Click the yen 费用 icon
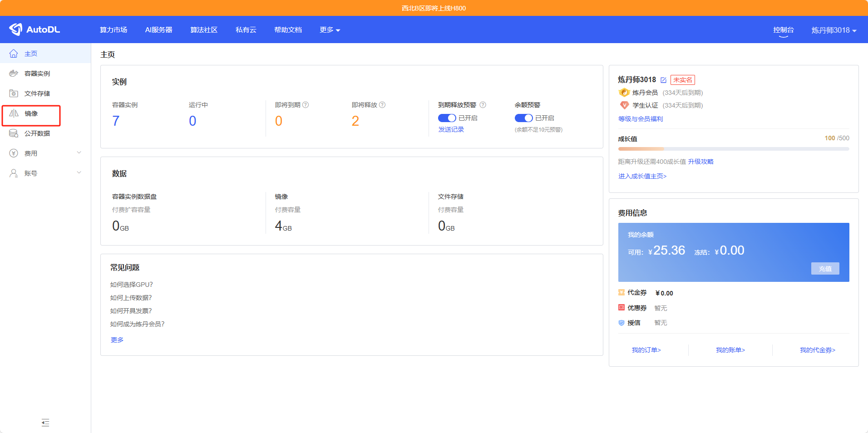The image size is (868, 433). point(14,153)
